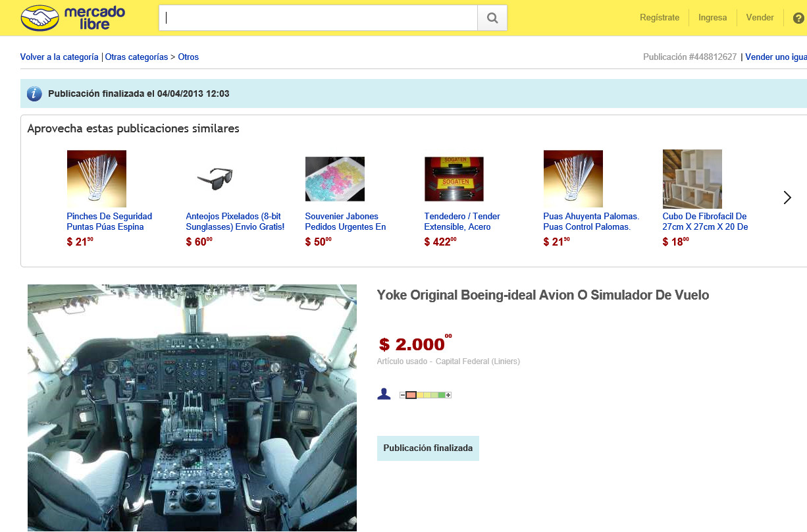807x532 pixels.
Task: Click the Publicación finalizada button
Action: pos(428,448)
